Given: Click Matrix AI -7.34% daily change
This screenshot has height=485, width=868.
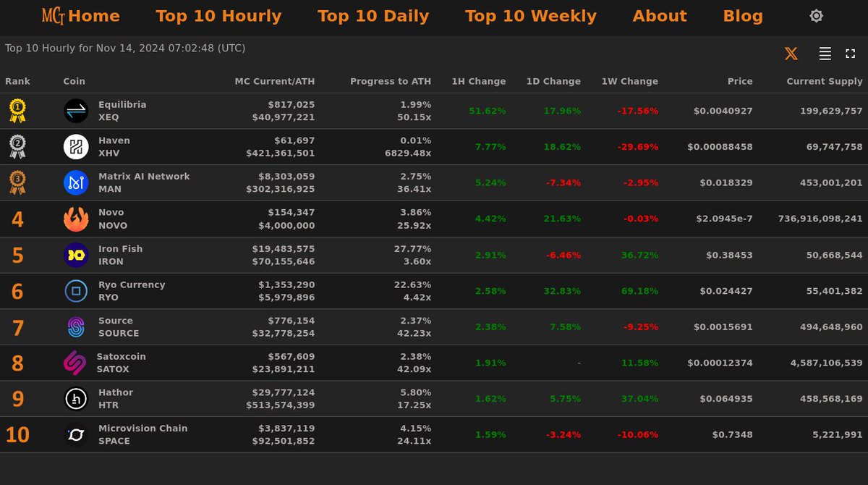Looking at the screenshot, I should point(563,182).
